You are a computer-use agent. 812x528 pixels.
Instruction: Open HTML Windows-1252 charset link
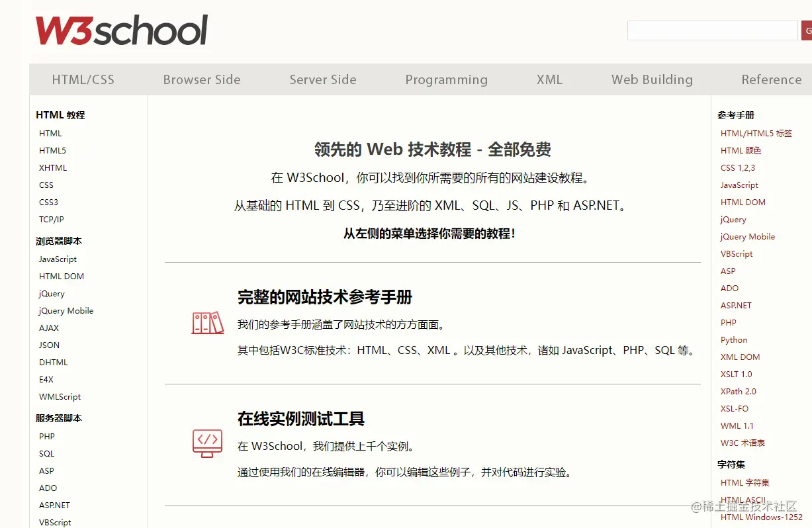click(x=762, y=517)
